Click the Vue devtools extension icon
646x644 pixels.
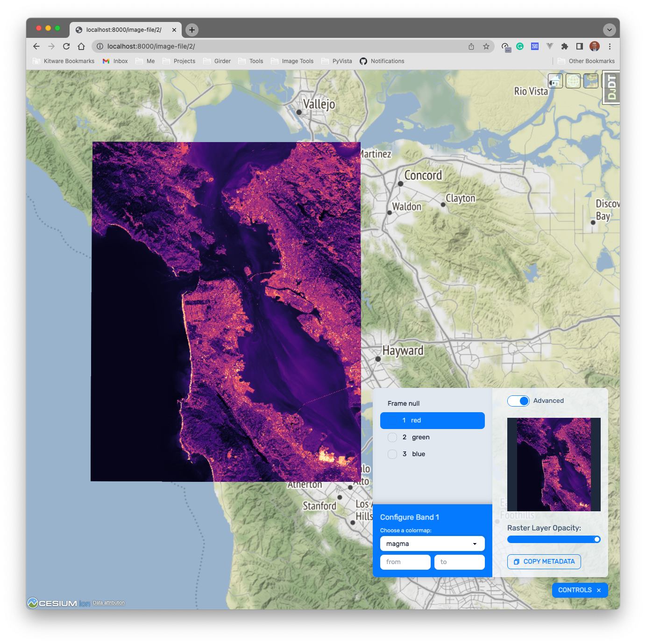coord(549,46)
